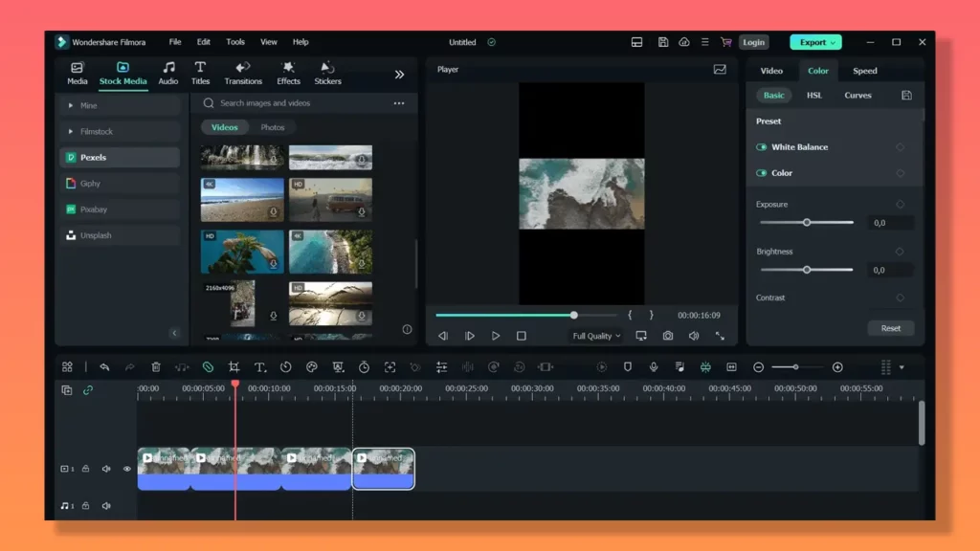Step back one frame in player
This screenshot has height=551, width=980.
tap(443, 336)
